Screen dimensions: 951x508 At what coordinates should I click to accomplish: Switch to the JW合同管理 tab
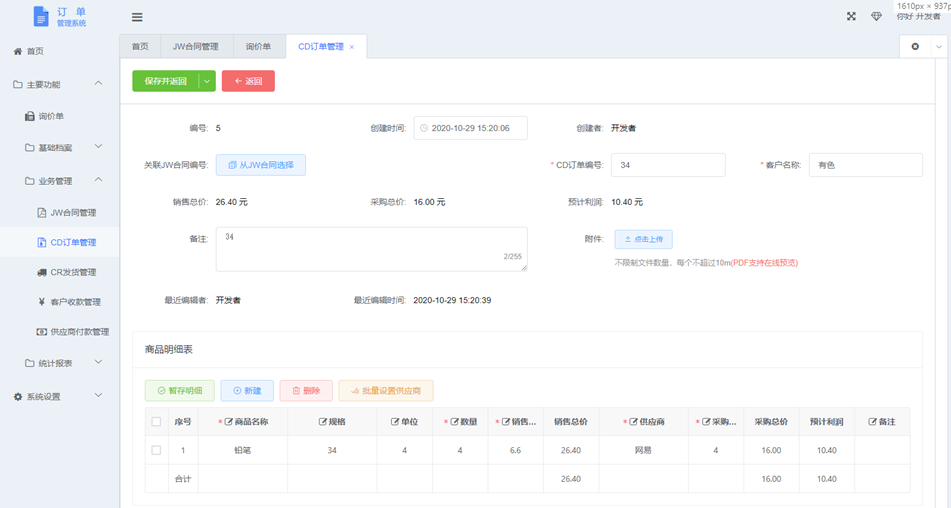point(195,47)
